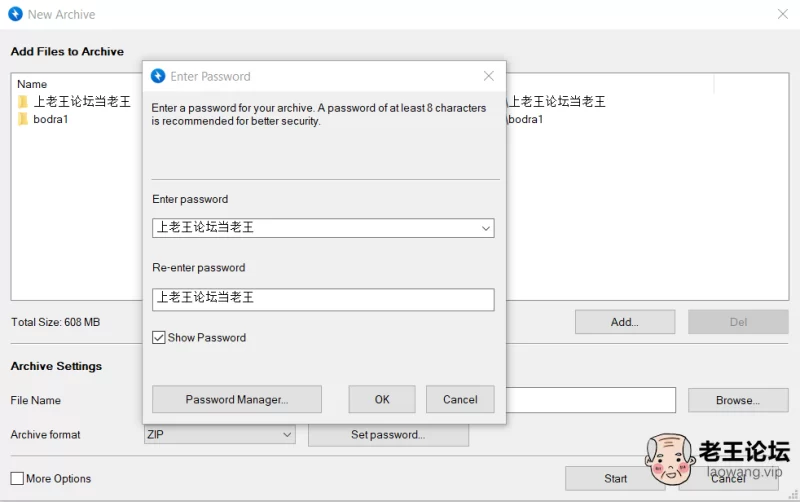
Task: Open the Password Manager
Action: click(x=237, y=399)
